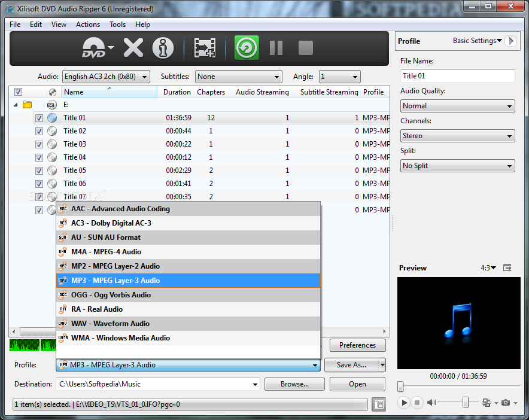Click the Remove (X) toolbar icon
The width and height of the screenshot is (529, 420).
[133, 48]
